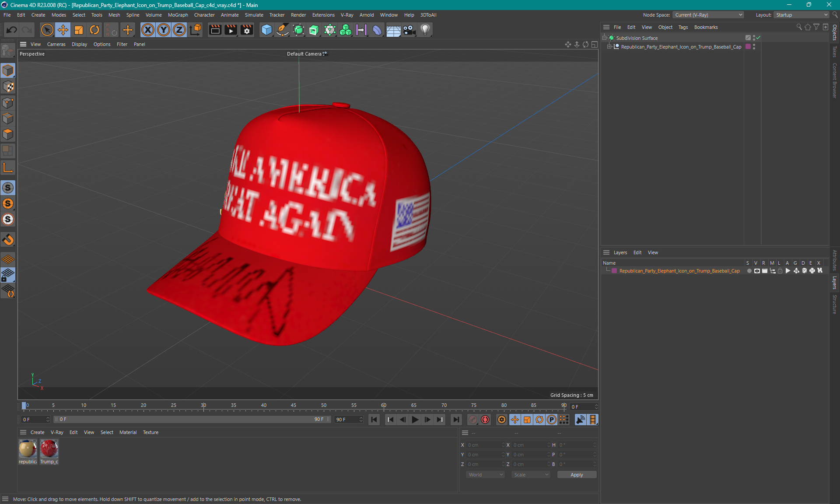Open the Scale mode dropdown
The width and height of the screenshot is (840, 504).
click(x=531, y=475)
